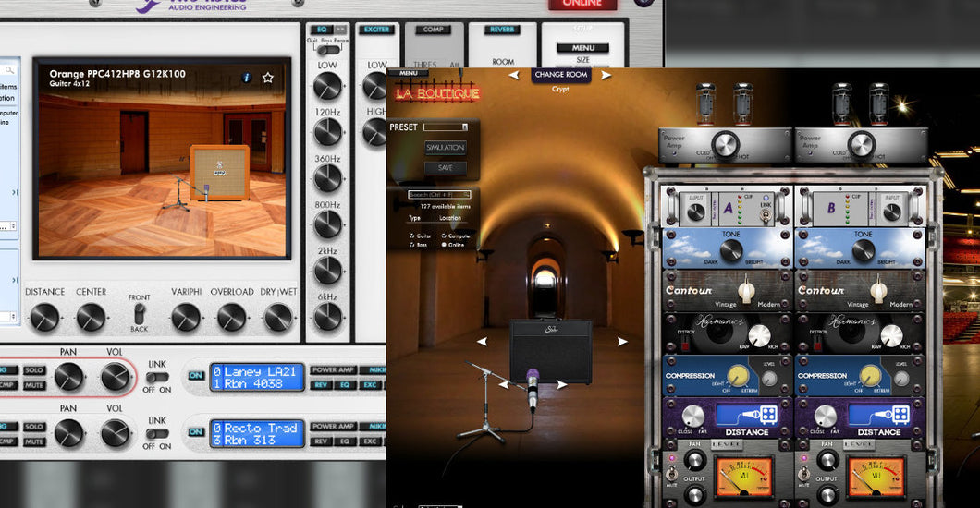Open info for the Orange PPC412HP8 cabinet

[246, 78]
